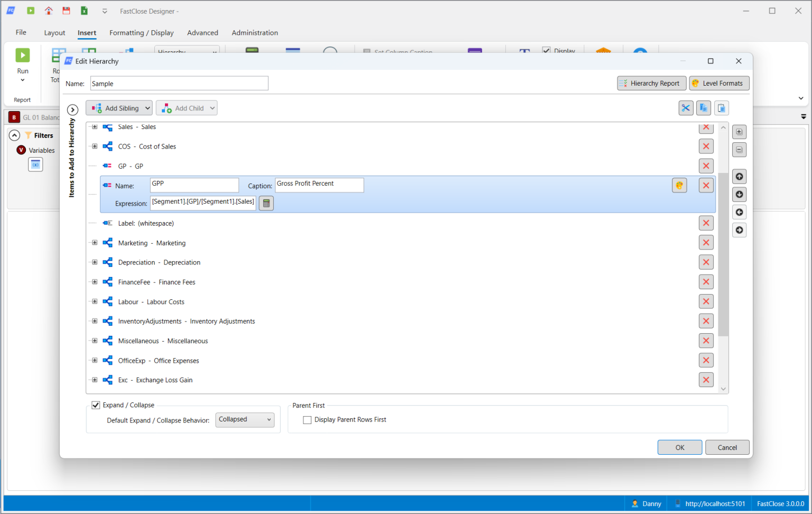Click the Excel export icon in title bar
The height and width of the screenshot is (514, 812).
point(84,11)
